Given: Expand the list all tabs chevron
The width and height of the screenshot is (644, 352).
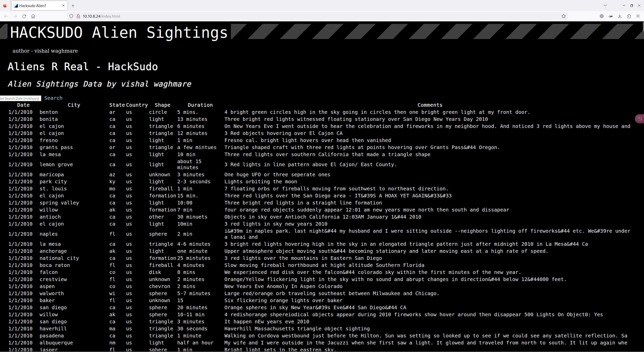Looking at the screenshot, I should 605,6.
